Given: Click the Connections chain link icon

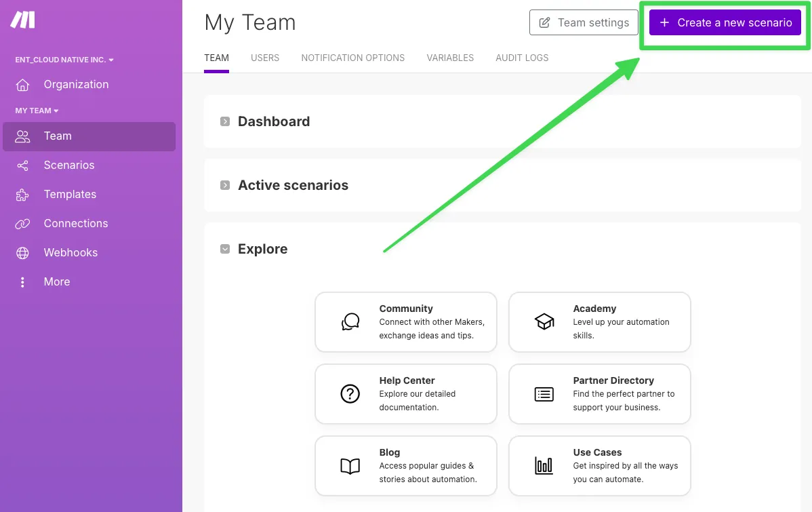Looking at the screenshot, I should [x=22, y=224].
